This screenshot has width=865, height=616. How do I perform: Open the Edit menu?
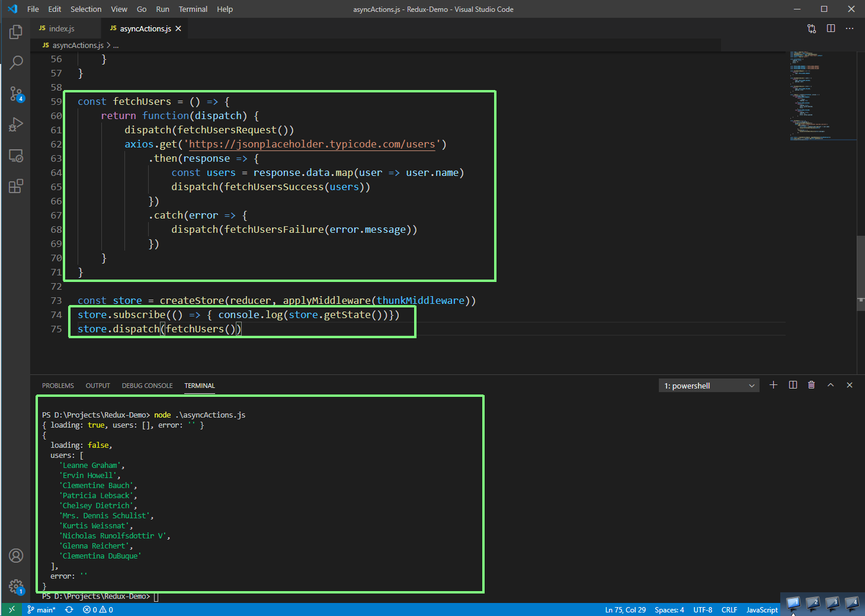(55, 9)
